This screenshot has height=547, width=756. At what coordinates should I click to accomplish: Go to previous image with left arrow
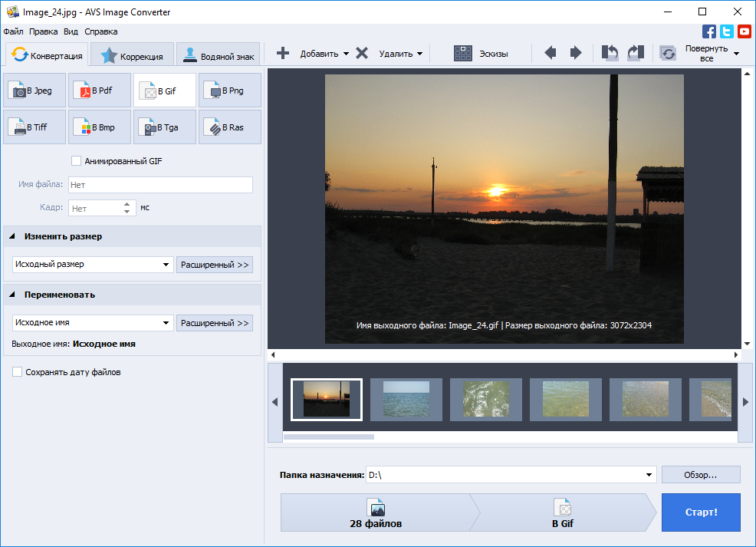[550, 53]
